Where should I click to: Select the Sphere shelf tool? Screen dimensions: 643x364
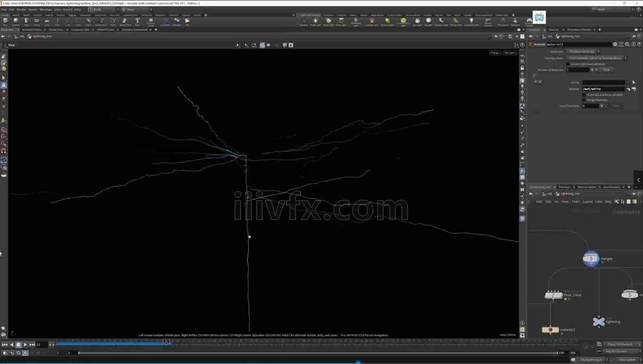[x=16, y=21]
